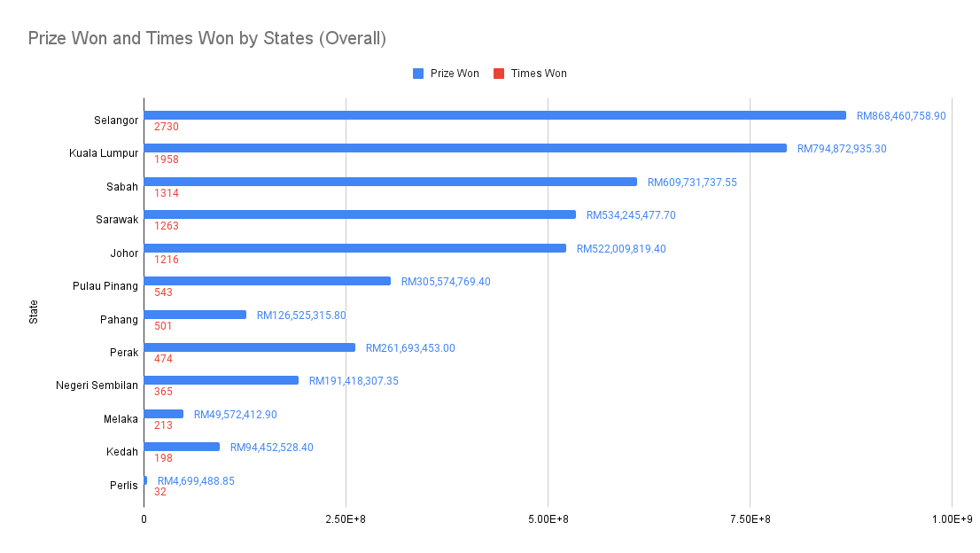Select the chart title text
980x553 pixels.
point(206,38)
